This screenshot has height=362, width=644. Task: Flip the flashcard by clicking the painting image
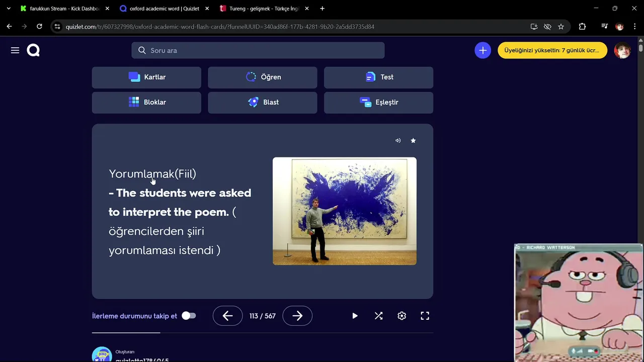pos(345,211)
